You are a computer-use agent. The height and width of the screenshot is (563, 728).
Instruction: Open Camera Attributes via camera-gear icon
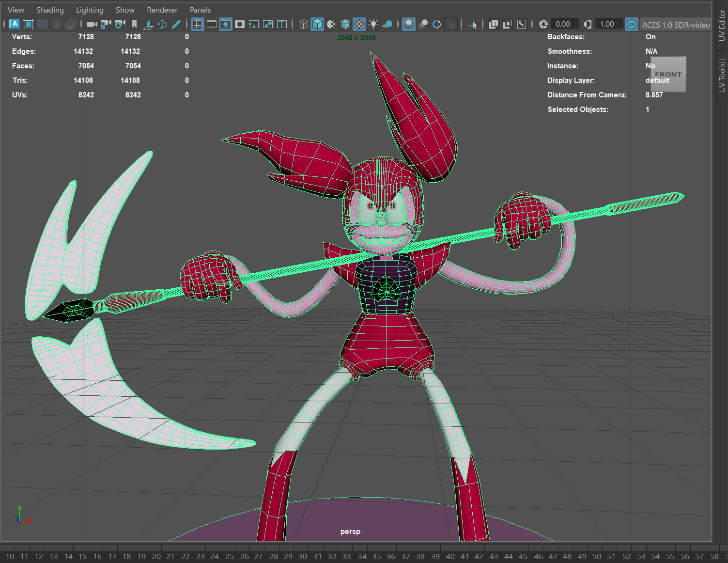coord(120,24)
